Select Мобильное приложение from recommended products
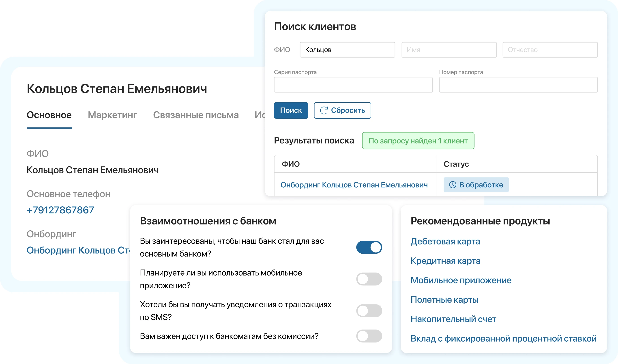Image resolution: width=618 pixels, height=364 pixels. coord(461,280)
